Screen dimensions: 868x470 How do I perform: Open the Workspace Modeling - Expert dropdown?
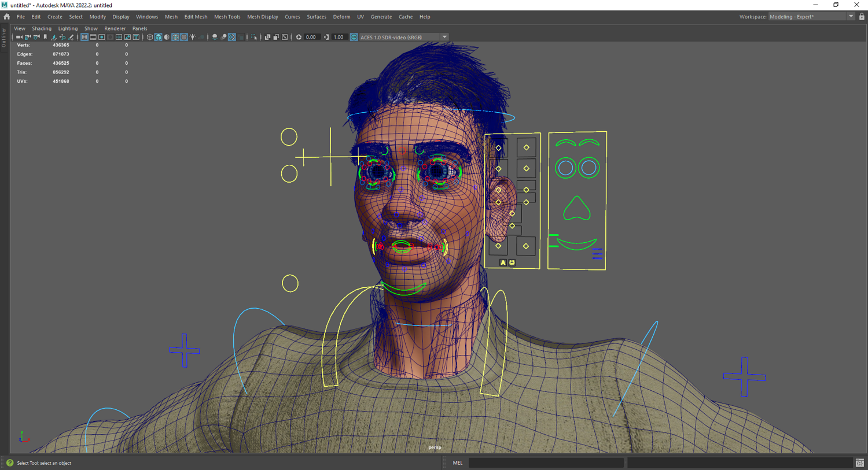pos(811,17)
